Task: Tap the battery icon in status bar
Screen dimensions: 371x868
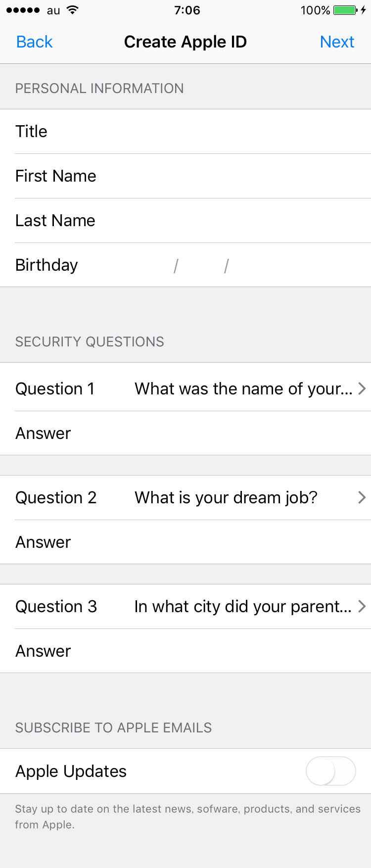Action: tap(345, 10)
